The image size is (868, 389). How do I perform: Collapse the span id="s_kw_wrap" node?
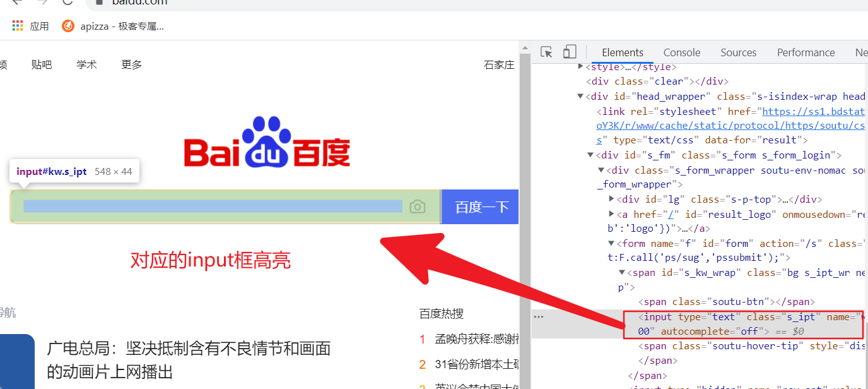(x=621, y=272)
